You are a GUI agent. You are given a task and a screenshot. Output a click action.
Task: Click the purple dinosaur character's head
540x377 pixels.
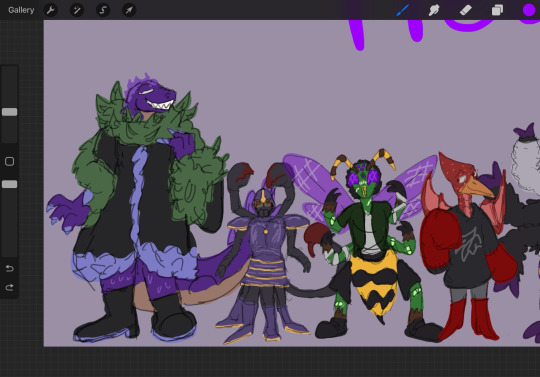click(150, 95)
